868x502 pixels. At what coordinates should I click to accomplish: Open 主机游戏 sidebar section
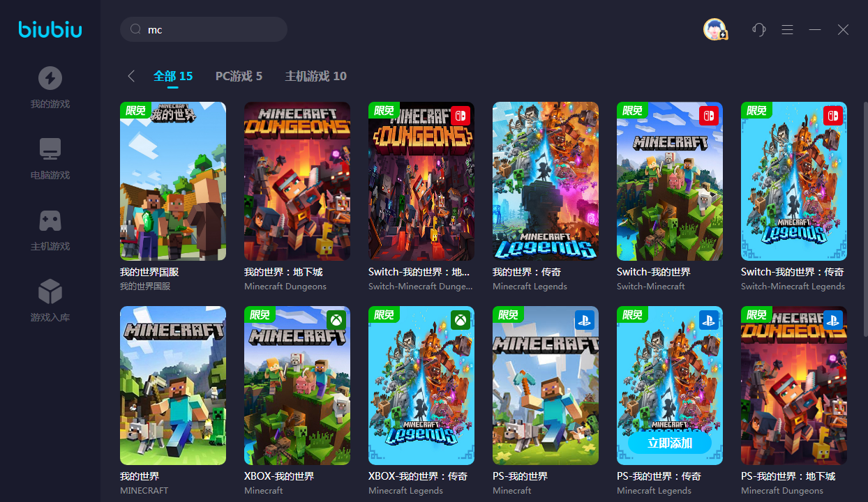point(50,229)
